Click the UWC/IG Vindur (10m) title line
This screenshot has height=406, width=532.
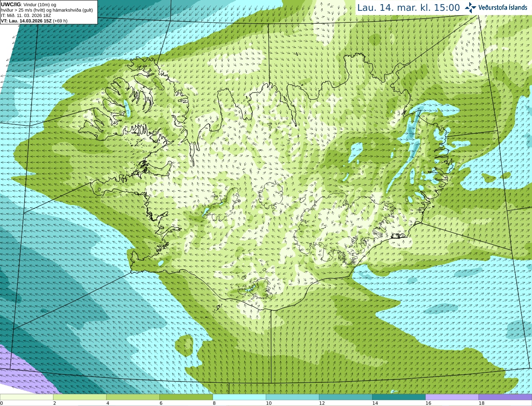pos(29,5)
